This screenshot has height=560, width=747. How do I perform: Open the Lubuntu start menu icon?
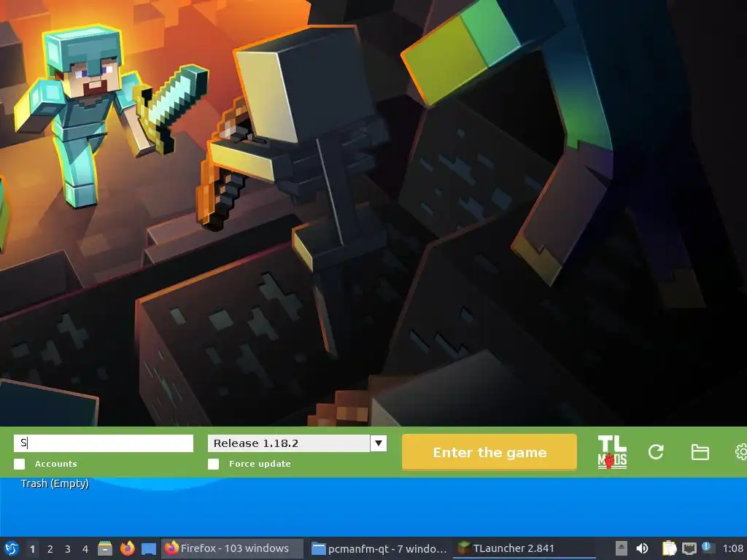click(12, 549)
